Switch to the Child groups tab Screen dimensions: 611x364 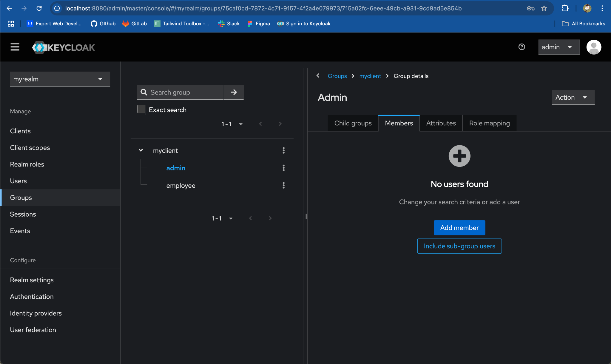point(353,123)
